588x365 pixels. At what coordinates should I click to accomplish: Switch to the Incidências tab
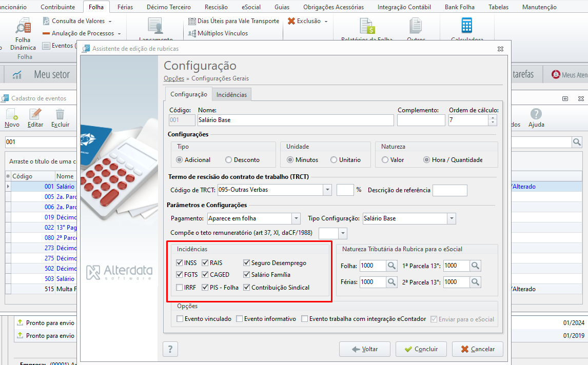pos(231,94)
